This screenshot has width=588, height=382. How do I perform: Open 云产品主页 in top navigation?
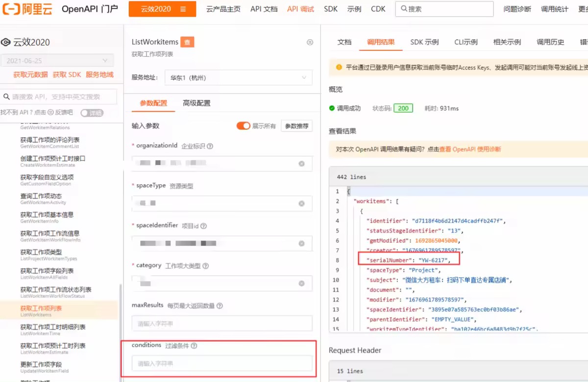point(223,9)
